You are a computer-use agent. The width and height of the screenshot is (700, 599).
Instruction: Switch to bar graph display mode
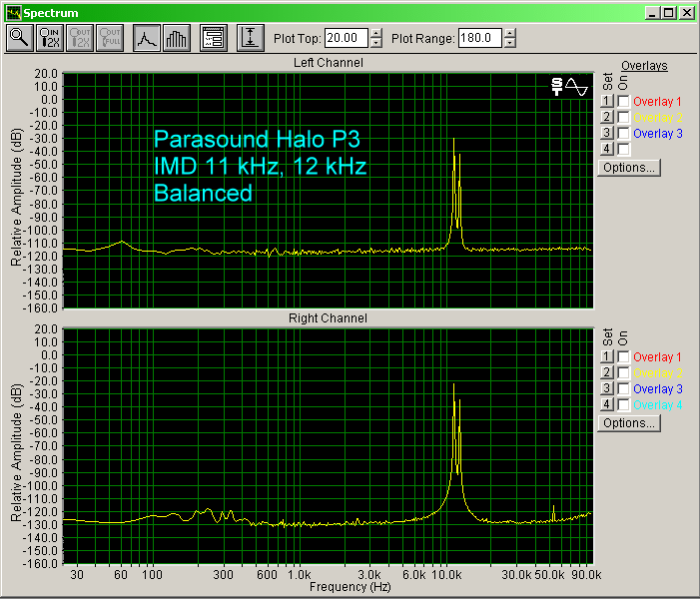pyautogui.click(x=176, y=38)
